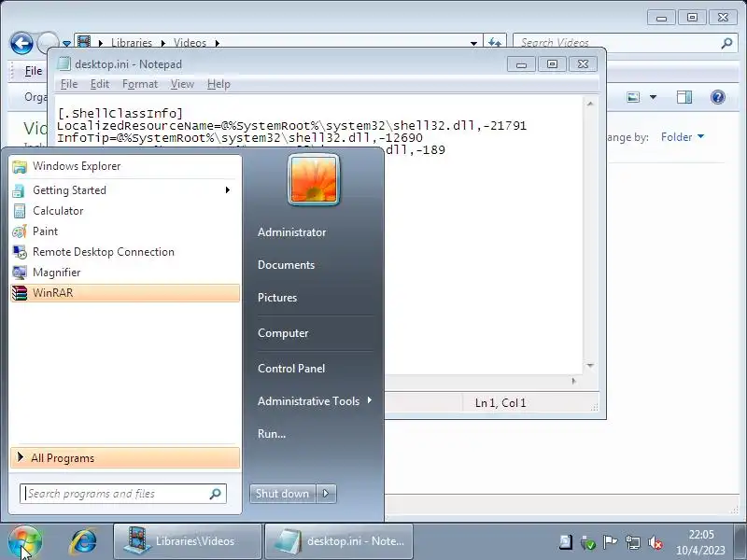Open Internet Explorer from taskbar
The image size is (747, 560).
pyautogui.click(x=84, y=542)
